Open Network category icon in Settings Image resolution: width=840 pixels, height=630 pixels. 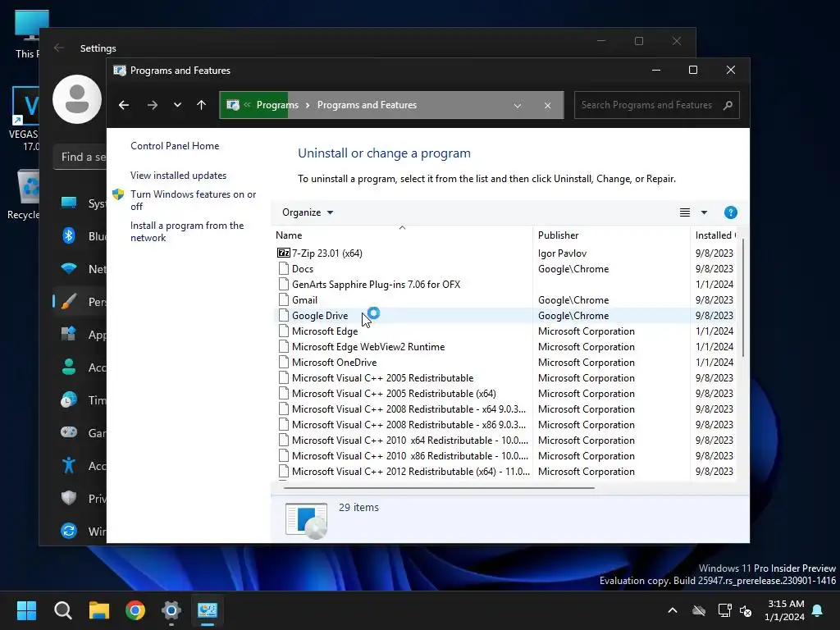pos(69,268)
